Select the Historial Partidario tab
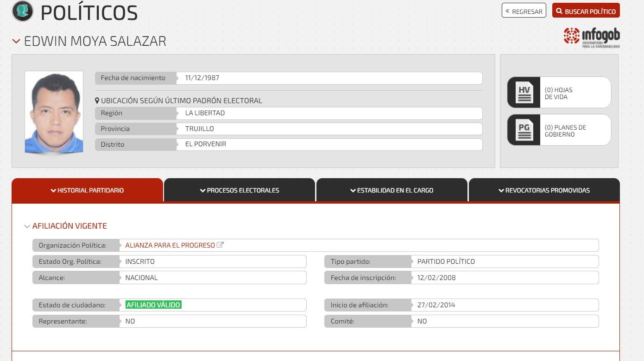 (87, 190)
